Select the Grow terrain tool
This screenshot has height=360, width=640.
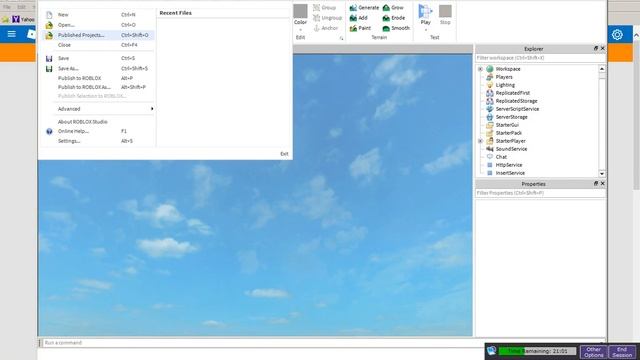pos(393,8)
